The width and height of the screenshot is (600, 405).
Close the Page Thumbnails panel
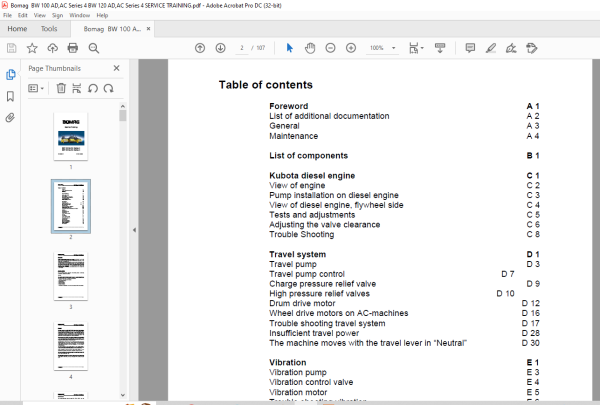117,68
